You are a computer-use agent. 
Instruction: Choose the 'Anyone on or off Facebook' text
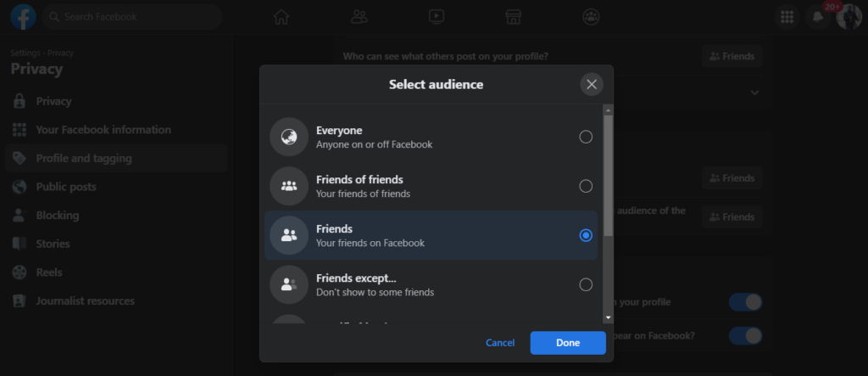tap(374, 145)
